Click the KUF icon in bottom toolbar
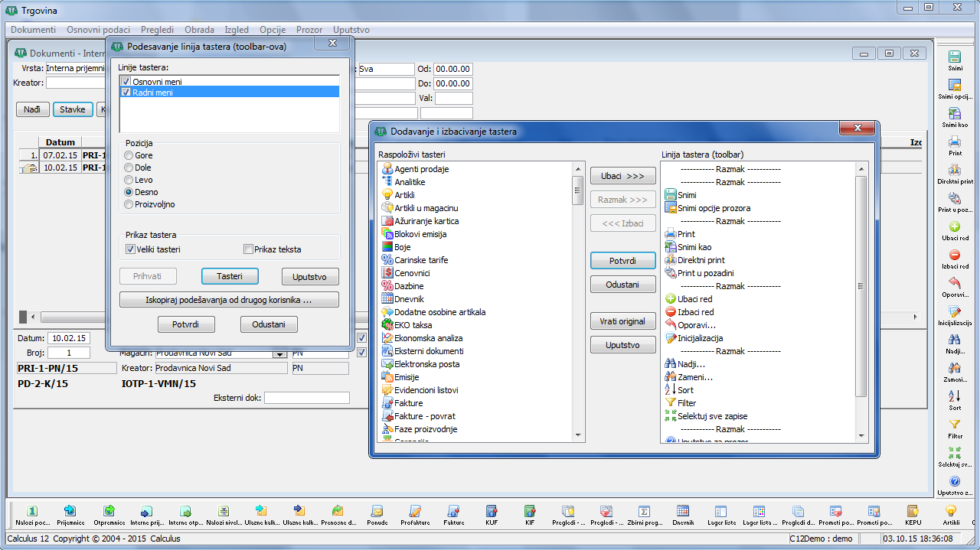 click(492, 511)
